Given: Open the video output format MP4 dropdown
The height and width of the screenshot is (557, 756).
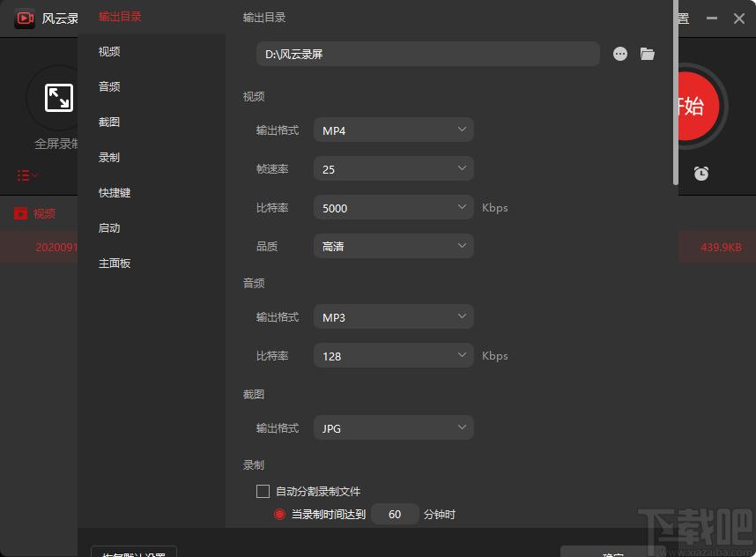Looking at the screenshot, I should click(394, 130).
